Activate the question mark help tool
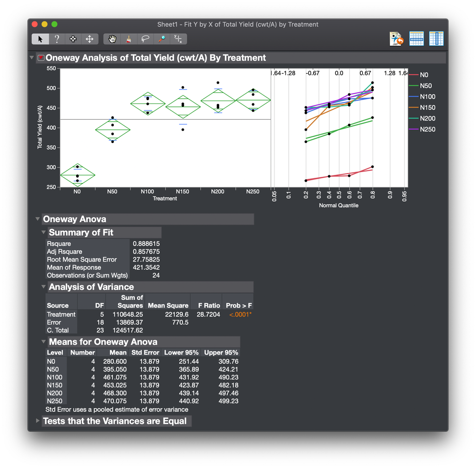This screenshot has height=468, width=476. coord(57,39)
